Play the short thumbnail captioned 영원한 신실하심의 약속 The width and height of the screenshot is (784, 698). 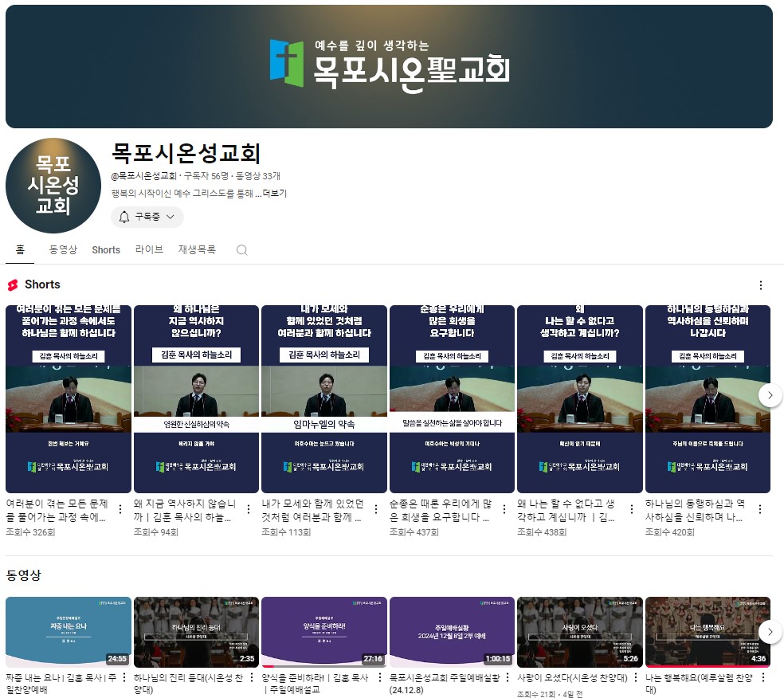tap(197, 399)
